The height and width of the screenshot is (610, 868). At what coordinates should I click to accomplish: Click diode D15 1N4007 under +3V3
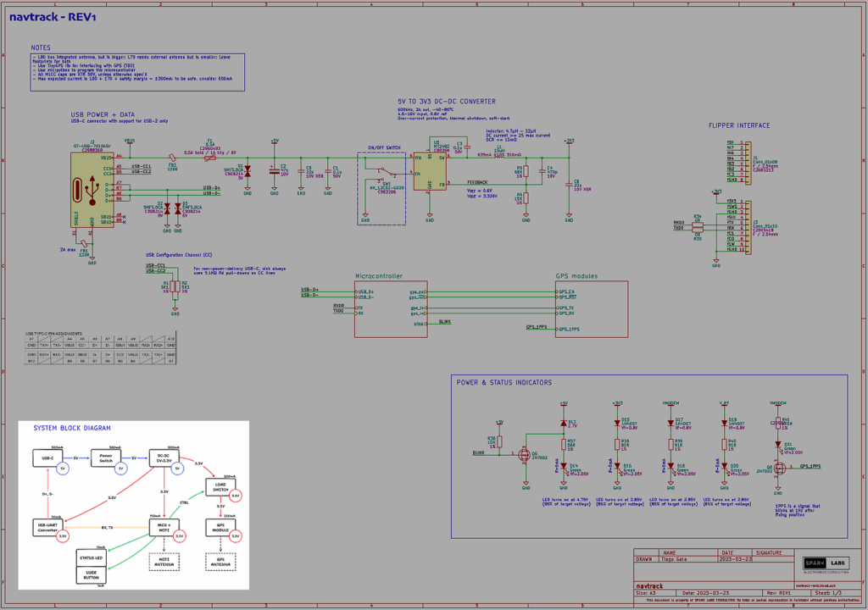point(617,424)
